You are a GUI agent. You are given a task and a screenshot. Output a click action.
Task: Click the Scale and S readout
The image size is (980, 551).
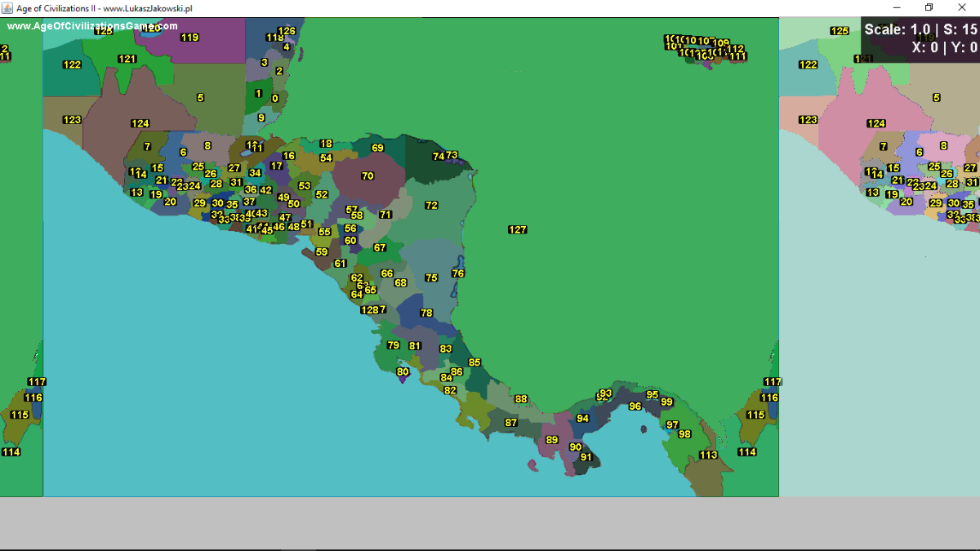tap(920, 29)
